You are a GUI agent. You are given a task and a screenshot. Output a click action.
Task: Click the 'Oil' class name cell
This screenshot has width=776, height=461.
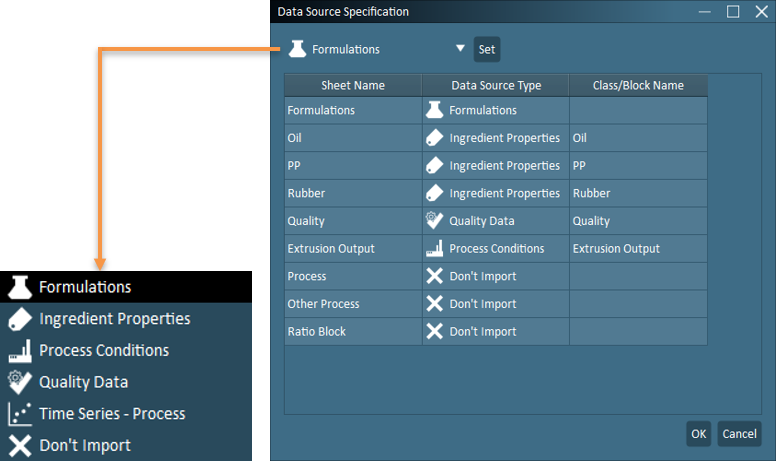pos(638,138)
